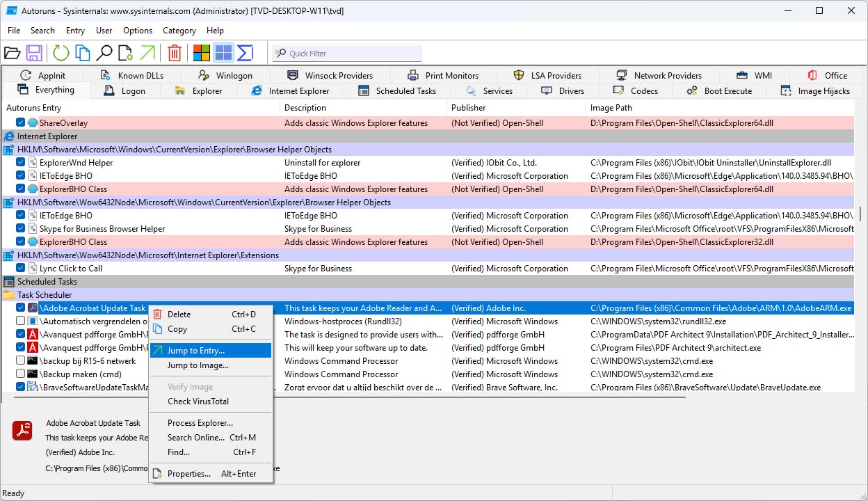Image resolution: width=868 pixels, height=501 pixels.
Task: Click the green Jump to Entry arrow in toolbar
Action: coord(147,53)
